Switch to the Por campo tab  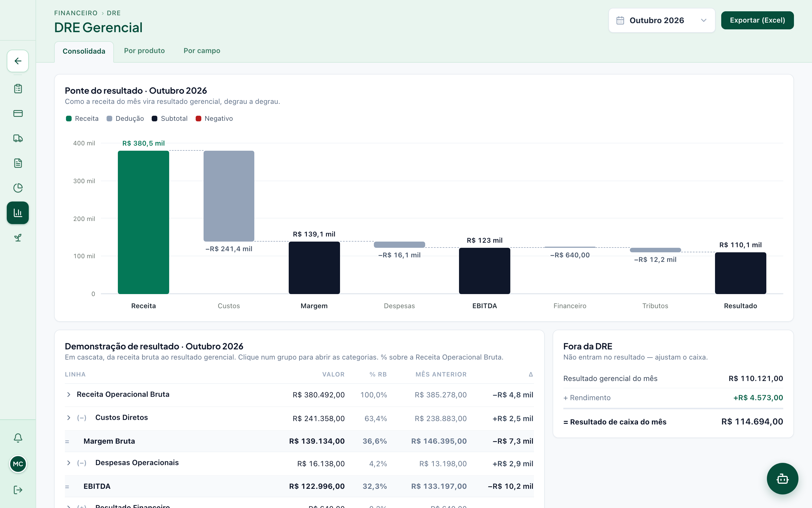point(202,51)
